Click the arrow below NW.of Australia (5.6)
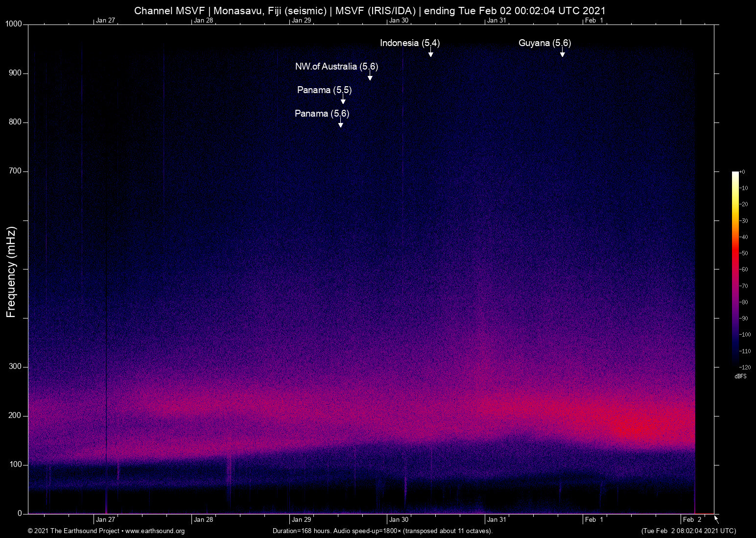Viewport: 756px width, 538px height. (370, 76)
